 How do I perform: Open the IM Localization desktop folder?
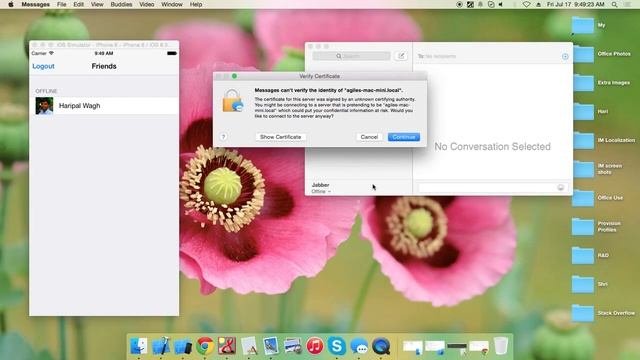[x=583, y=140]
